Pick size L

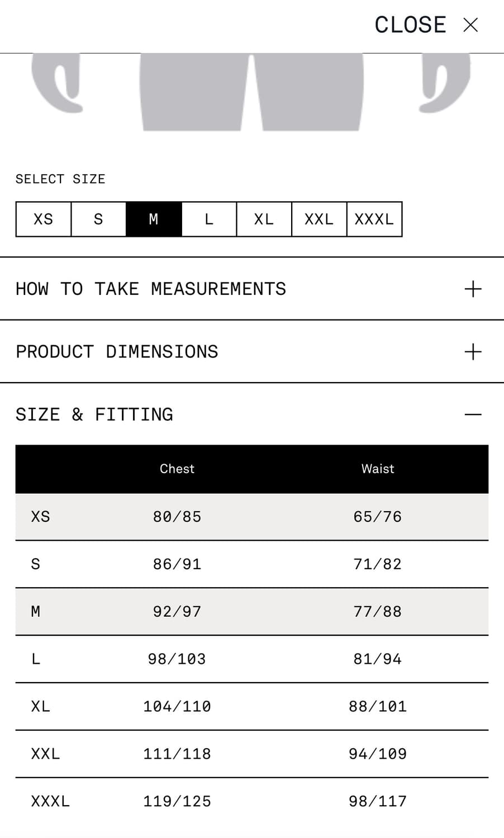[209, 219]
